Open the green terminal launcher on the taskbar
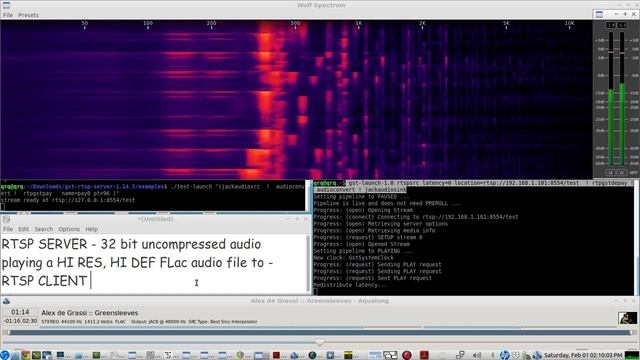Screen dimensions: 640x360 pos(36,355)
